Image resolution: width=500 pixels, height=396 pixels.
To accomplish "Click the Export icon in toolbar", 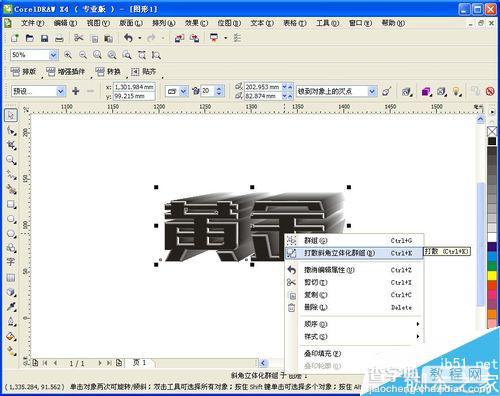I will (x=194, y=38).
